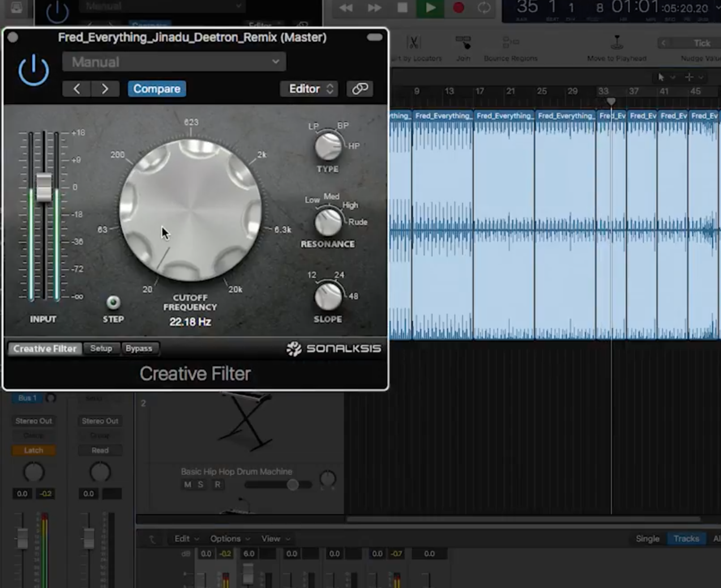Open the pointer tool menu
This screenshot has width=721, height=588.
click(x=665, y=77)
